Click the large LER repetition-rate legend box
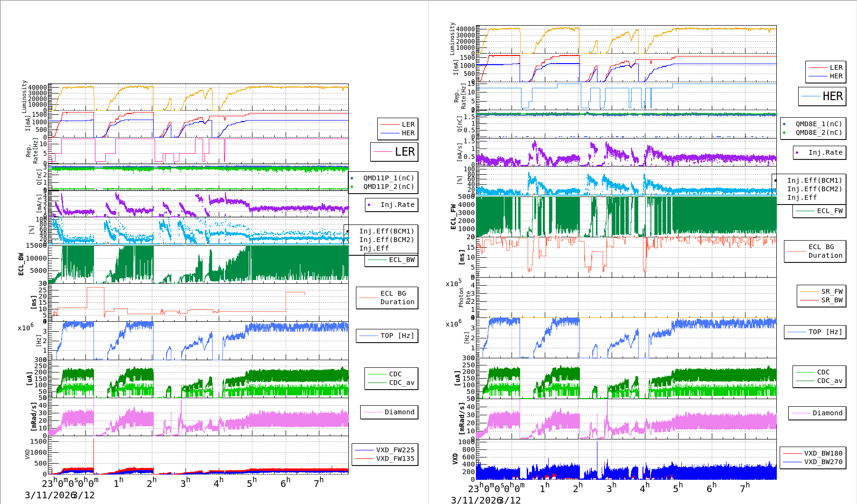Screen dimensions: 857x504 (394, 152)
